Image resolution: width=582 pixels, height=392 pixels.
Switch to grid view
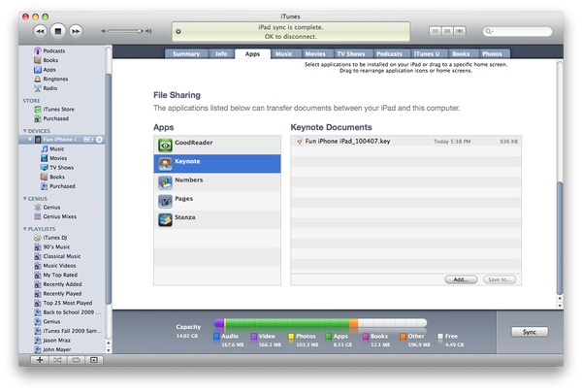pos(447,31)
